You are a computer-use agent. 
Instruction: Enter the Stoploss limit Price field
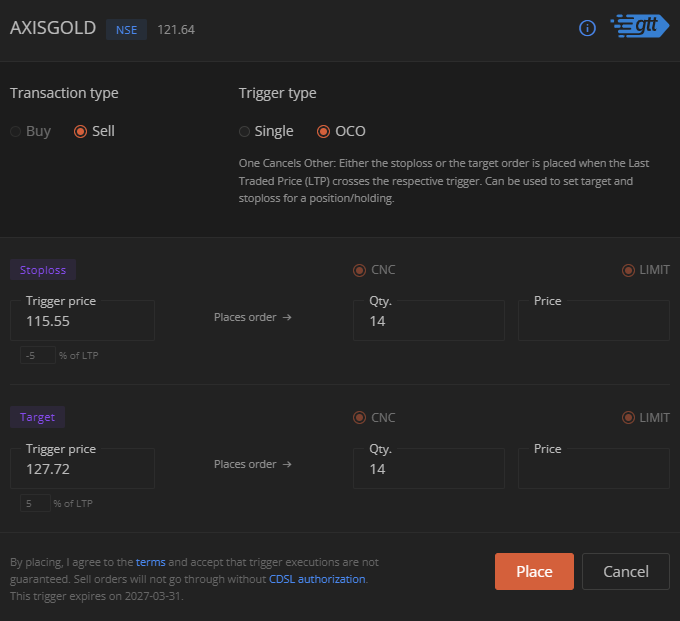point(593,322)
